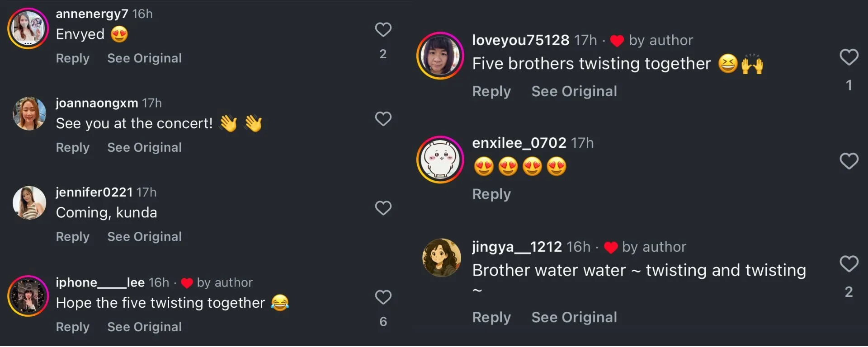
Task: Open annenergy7's profile picture
Action: [28, 28]
